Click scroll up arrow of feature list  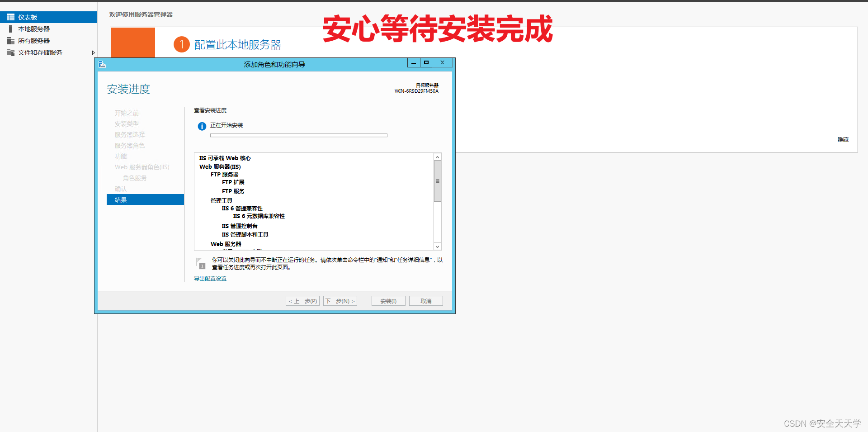[437, 157]
